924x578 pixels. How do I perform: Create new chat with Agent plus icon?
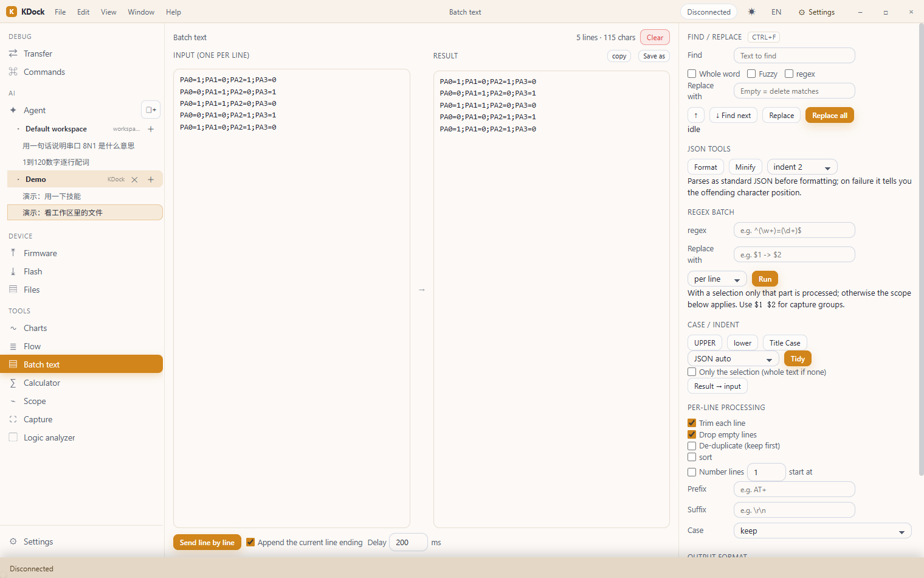(x=151, y=110)
